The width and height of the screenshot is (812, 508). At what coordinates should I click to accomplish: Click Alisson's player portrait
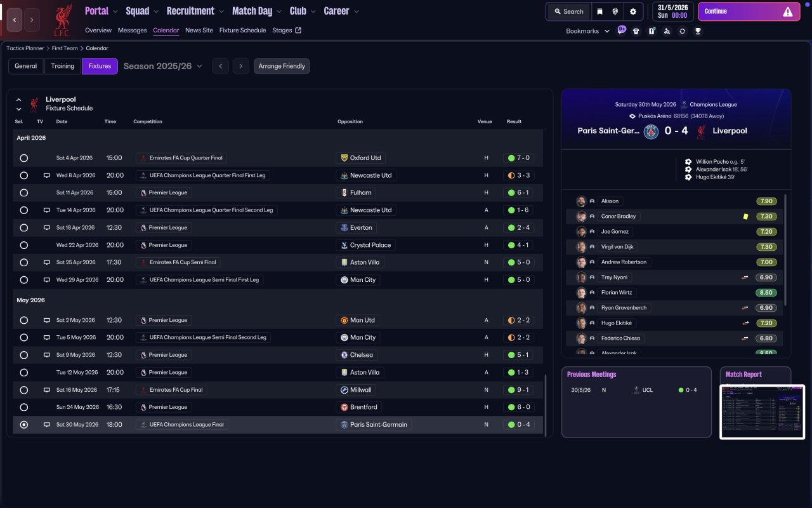pos(581,201)
